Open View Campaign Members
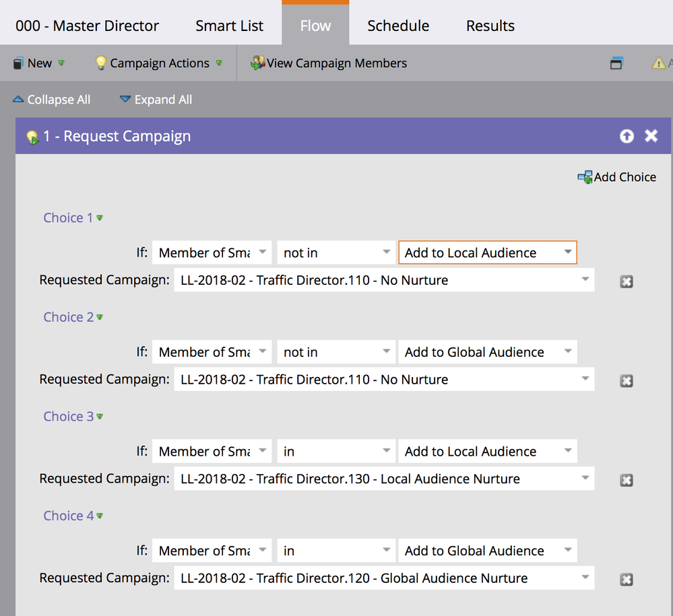 329,63
